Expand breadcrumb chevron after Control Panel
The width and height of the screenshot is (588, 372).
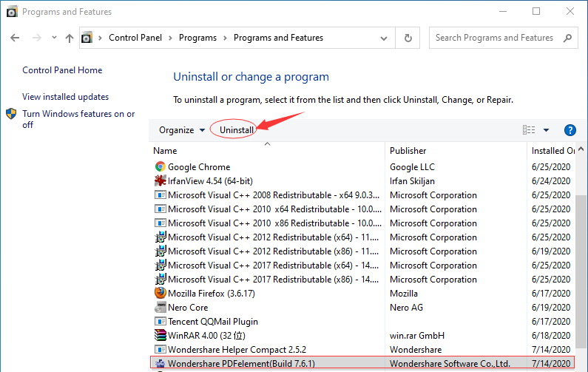[170, 38]
